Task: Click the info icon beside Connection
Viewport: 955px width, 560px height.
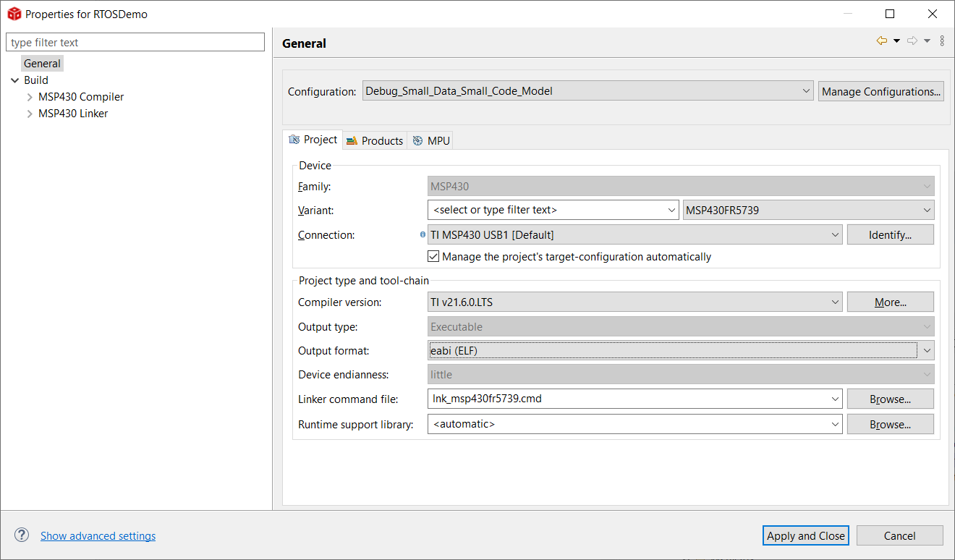Action: pyautogui.click(x=423, y=234)
